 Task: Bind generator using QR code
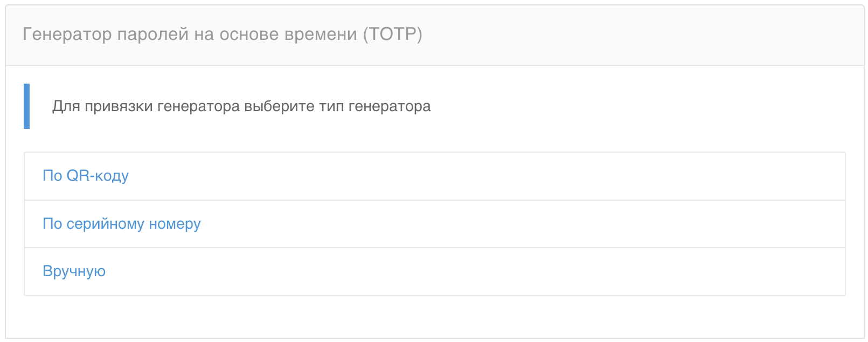pyautogui.click(x=86, y=176)
